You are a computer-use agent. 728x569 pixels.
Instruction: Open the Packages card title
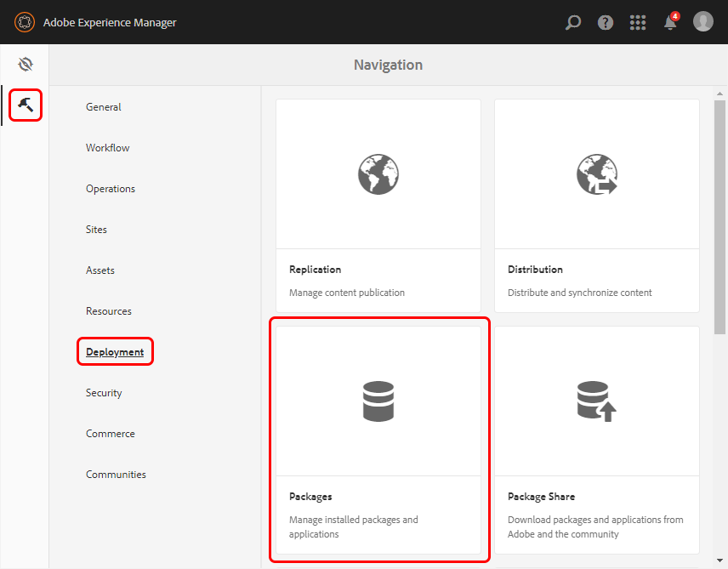(310, 497)
